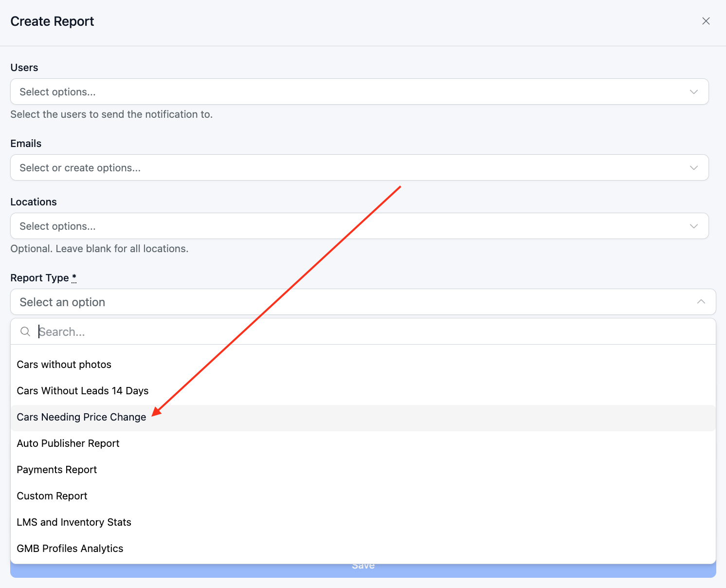The image size is (726, 588).
Task: Click the Emails field label
Action: [26, 144]
